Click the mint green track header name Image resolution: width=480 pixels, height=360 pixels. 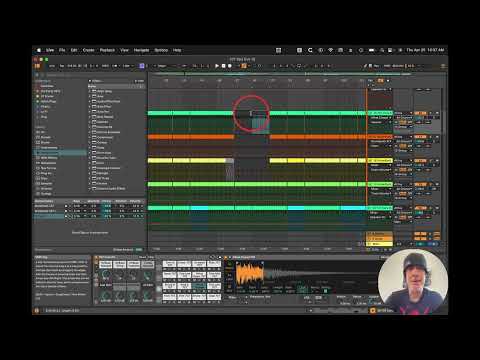point(380,113)
